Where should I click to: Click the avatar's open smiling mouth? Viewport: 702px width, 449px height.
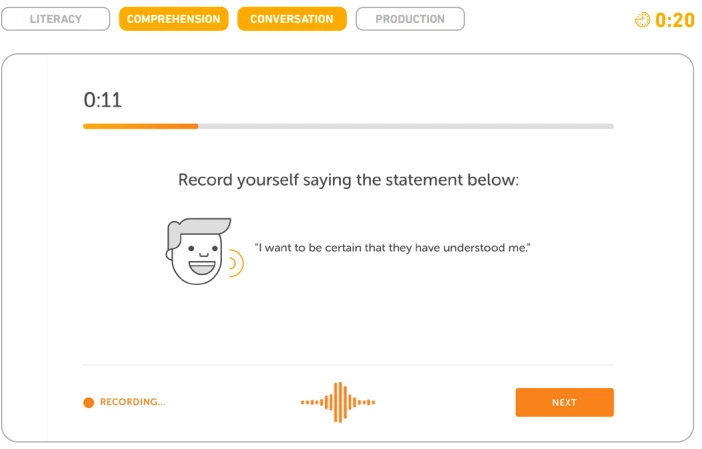(202, 267)
